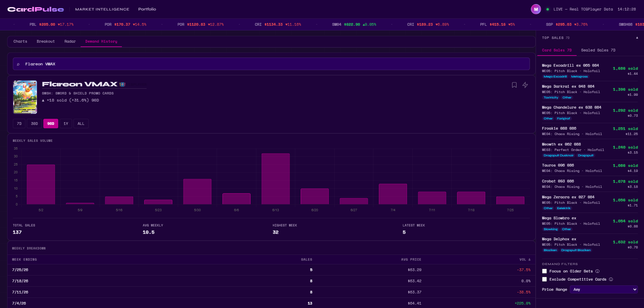Click the 5/2 weekly sales bar
This screenshot has width=644, height=308.
41,184
